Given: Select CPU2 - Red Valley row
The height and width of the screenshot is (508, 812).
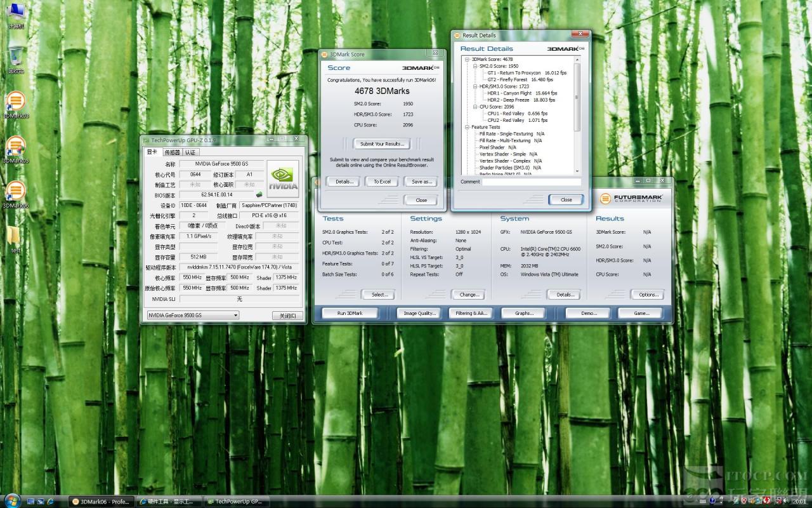Looking at the screenshot, I should [x=517, y=120].
